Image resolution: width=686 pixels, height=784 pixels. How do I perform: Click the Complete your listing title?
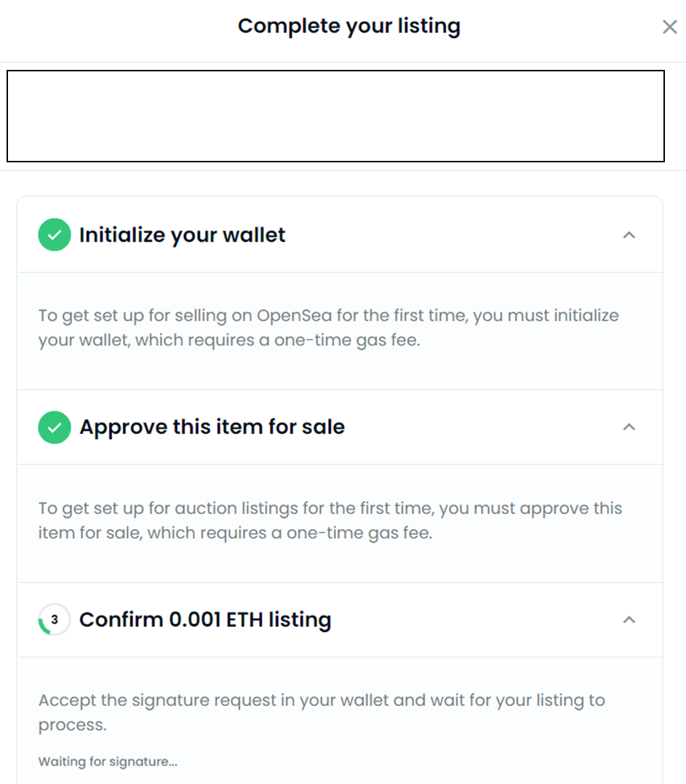point(348,26)
